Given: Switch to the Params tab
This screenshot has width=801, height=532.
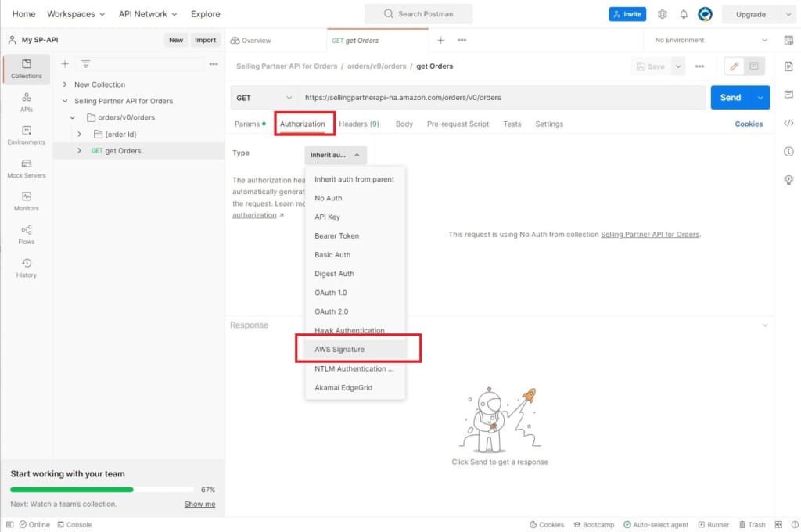Looking at the screenshot, I should 250,124.
